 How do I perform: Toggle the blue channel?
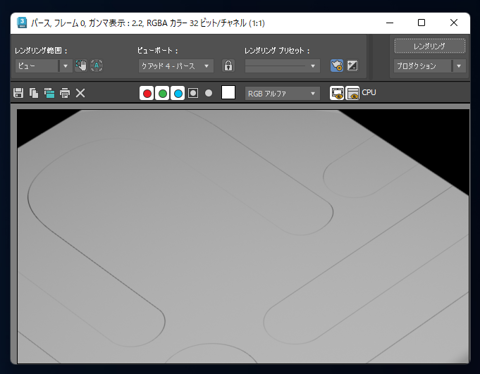point(178,93)
